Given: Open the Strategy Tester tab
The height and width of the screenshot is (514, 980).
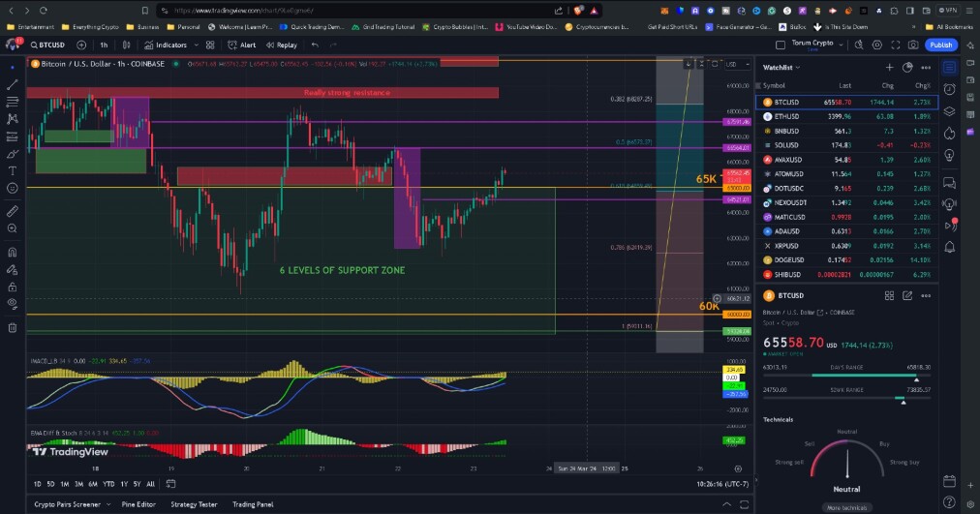Looking at the screenshot, I should pyautogui.click(x=194, y=504).
